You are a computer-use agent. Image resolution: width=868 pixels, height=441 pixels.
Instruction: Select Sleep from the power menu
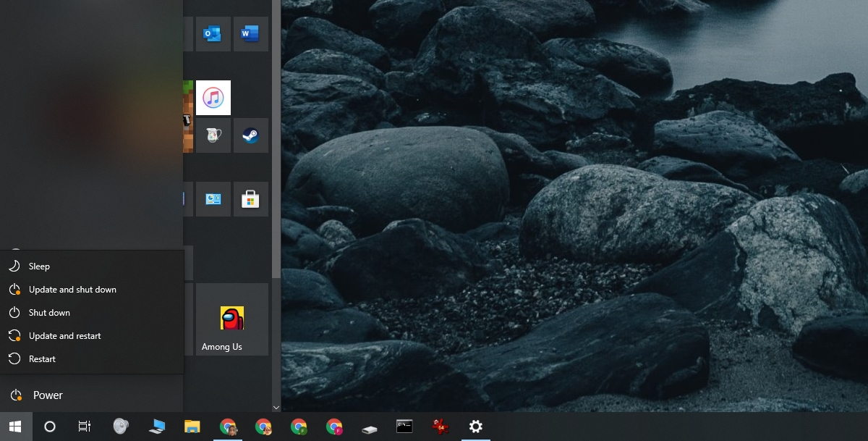(x=40, y=266)
